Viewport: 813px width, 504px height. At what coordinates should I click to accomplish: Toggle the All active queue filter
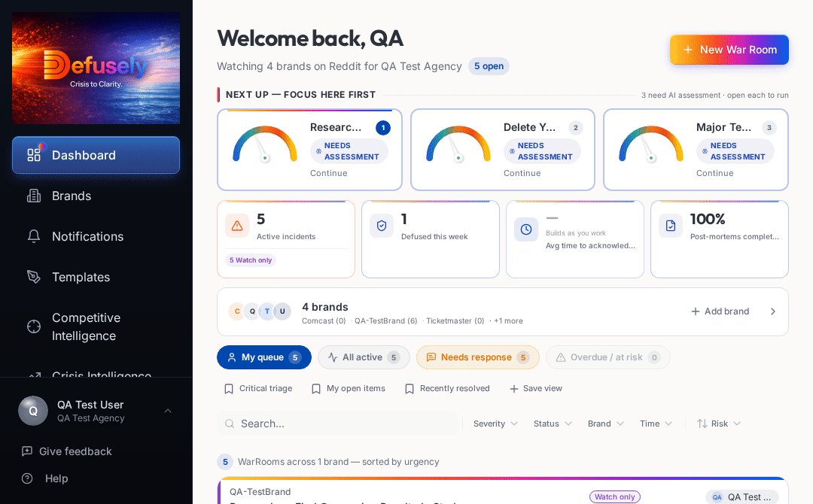(x=364, y=357)
